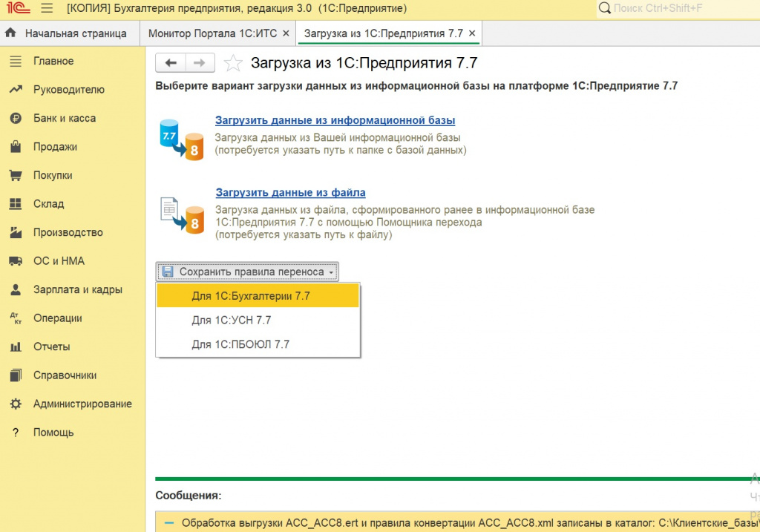Open the Отчеты section

pos(51,347)
